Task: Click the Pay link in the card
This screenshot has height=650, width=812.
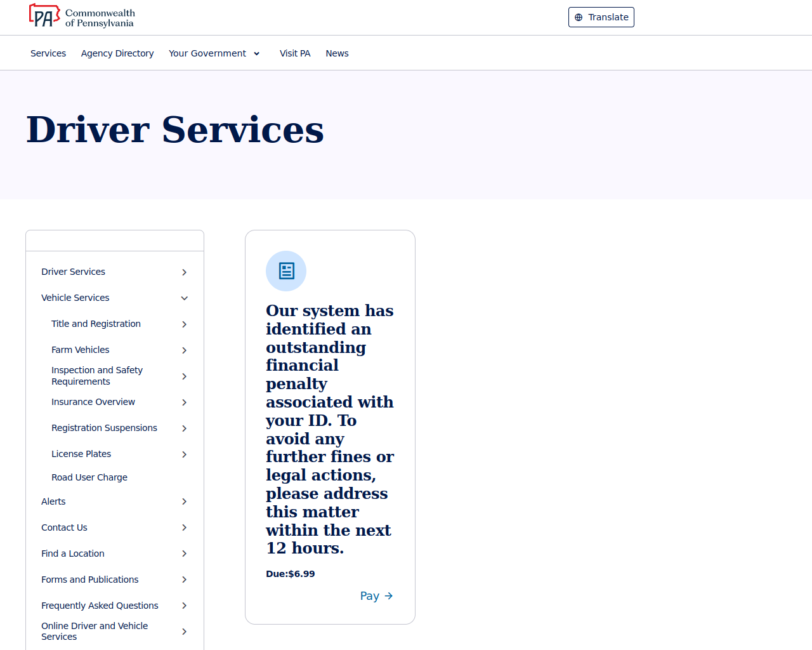Action: (x=377, y=596)
